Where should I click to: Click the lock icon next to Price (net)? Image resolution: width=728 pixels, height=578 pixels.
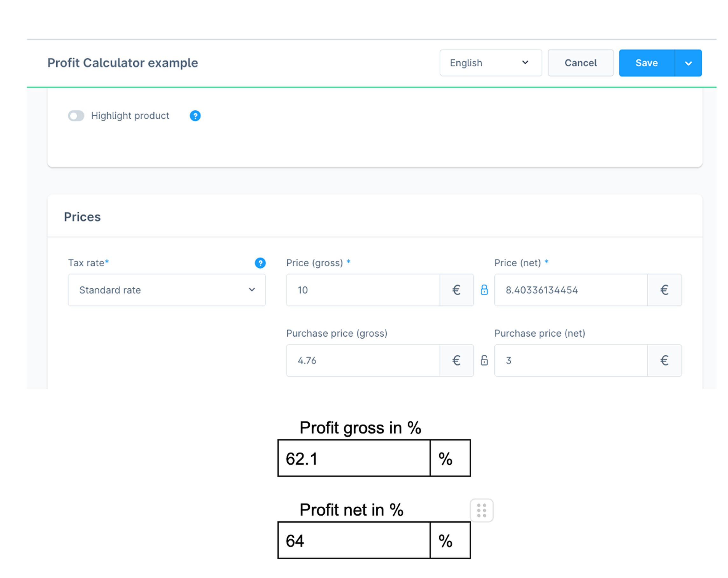point(484,290)
